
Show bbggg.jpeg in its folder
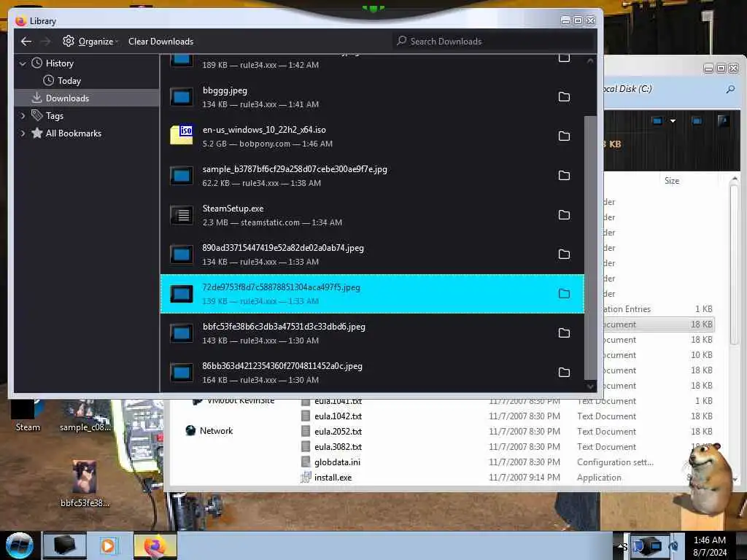pyautogui.click(x=564, y=97)
